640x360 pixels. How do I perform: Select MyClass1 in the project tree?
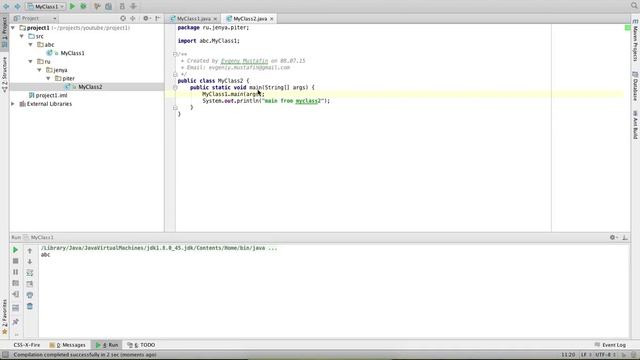point(72,53)
